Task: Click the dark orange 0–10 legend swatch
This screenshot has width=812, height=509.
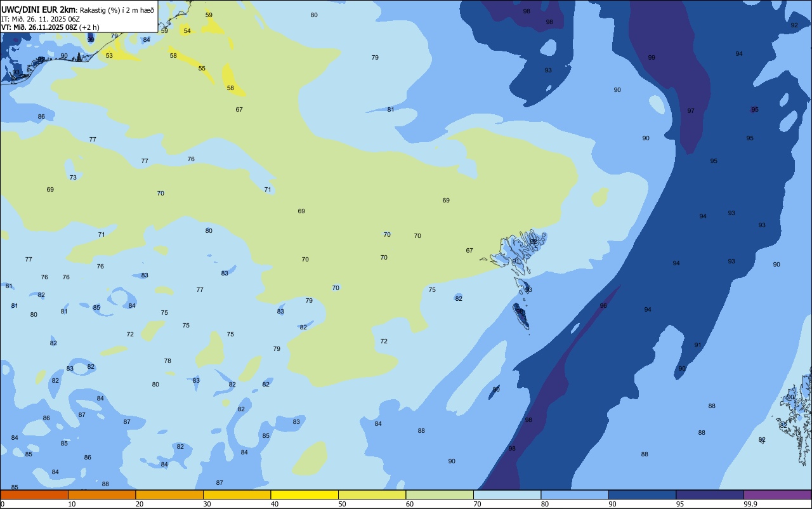Action: [x=34, y=494]
